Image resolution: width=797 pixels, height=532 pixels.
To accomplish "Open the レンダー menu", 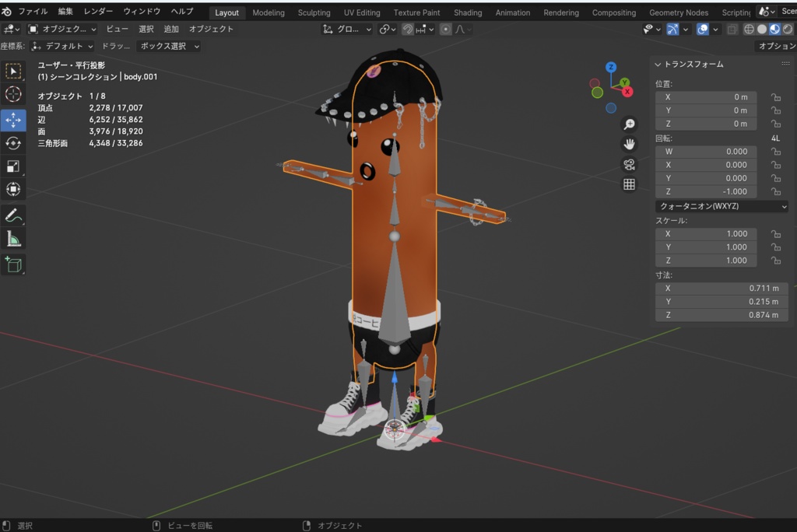I will click(x=98, y=11).
